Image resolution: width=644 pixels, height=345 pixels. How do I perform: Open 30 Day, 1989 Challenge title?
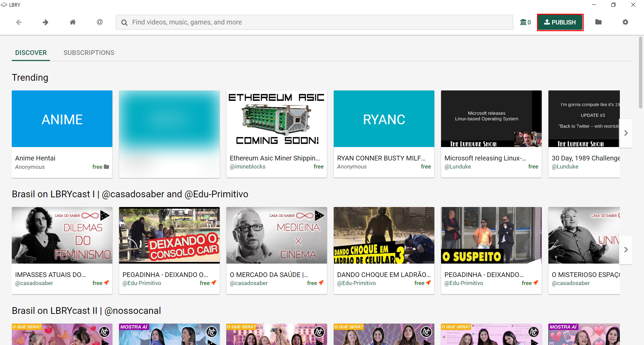pyautogui.click(x=586, y=158)
